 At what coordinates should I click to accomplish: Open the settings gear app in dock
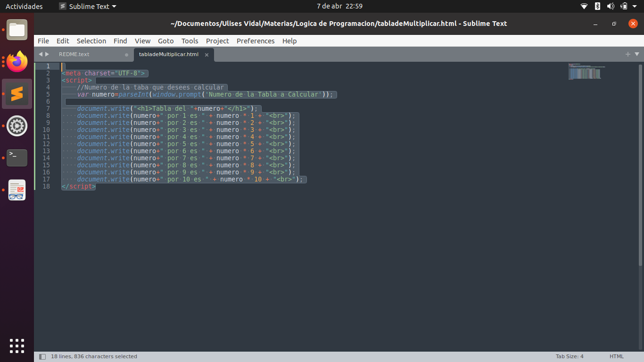tap(17, 126)
